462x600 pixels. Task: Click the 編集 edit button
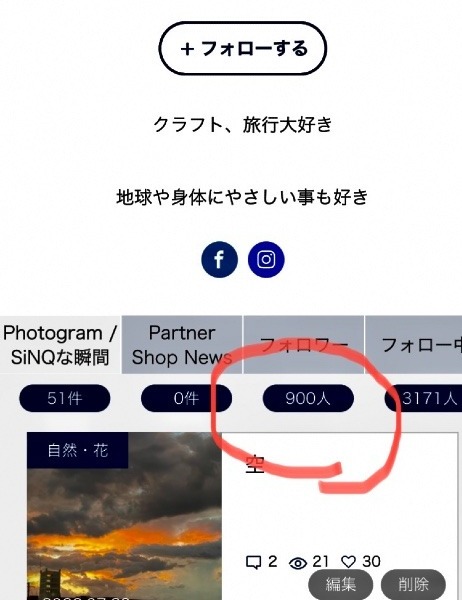click(341, 584)
